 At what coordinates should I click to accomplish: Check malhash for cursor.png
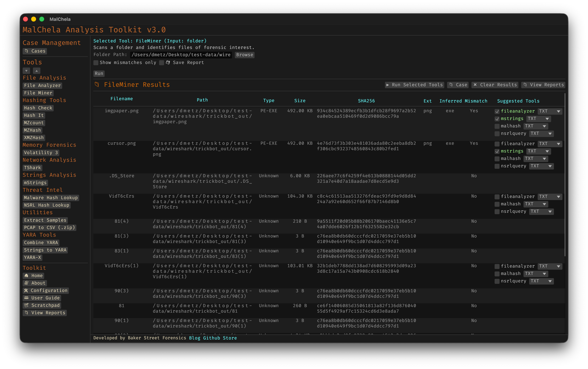coord(497,159)
